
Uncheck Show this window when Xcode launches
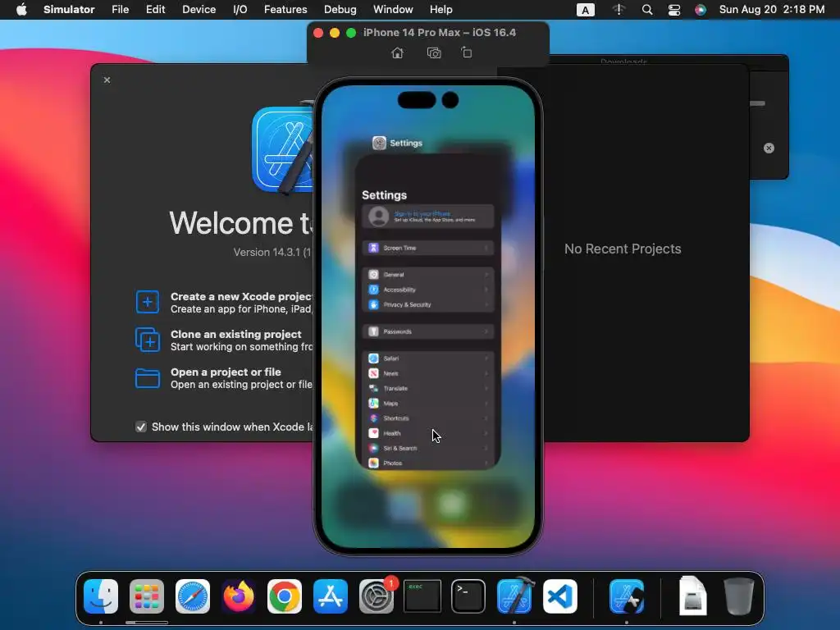[141, 427]
